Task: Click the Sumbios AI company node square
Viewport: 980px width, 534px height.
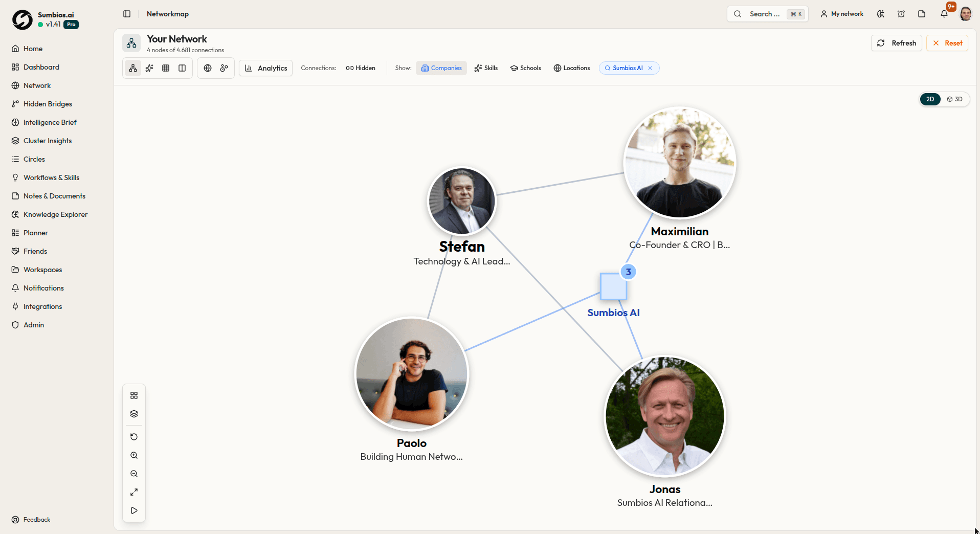Action: (613, 286)
